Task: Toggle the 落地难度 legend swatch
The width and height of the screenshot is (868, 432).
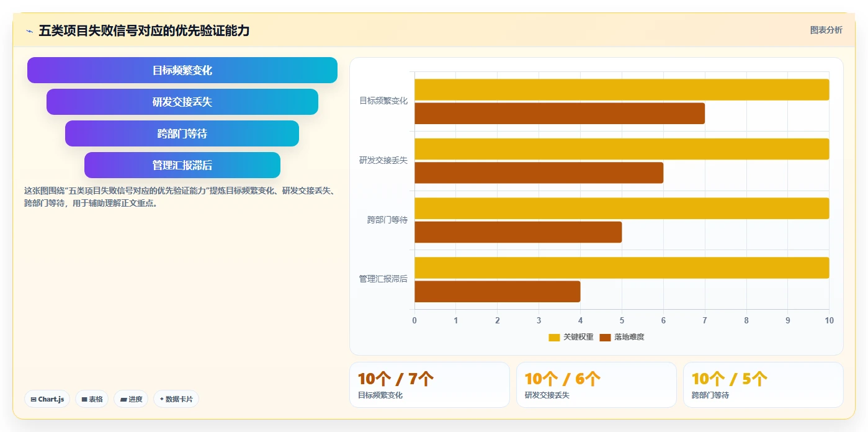Action: [x=605, y=337]
